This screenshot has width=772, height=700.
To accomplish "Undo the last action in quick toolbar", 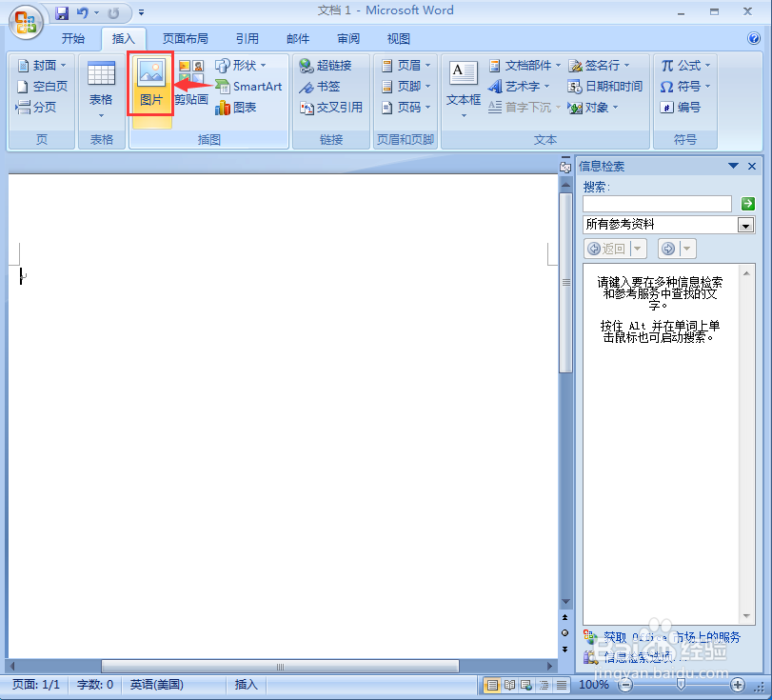I will point(82,13).
